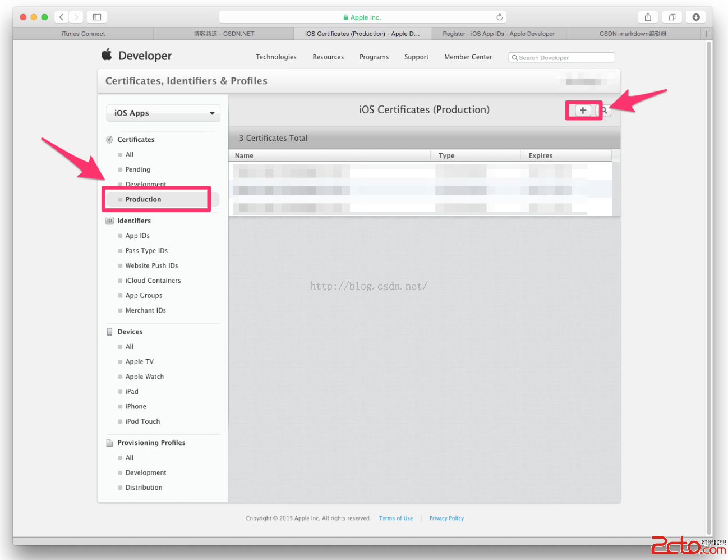Show Apple Watch devices

[x=145, y=377]
